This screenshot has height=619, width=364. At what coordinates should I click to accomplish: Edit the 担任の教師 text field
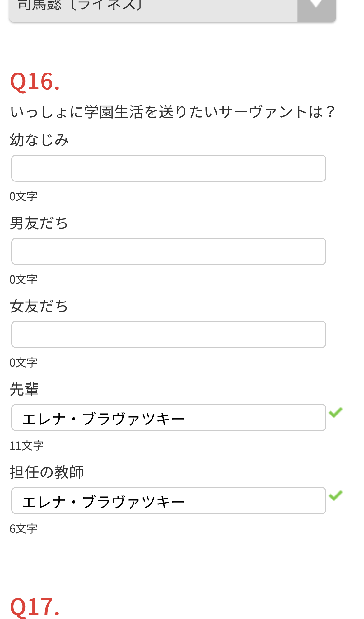(x=169, y=501)
